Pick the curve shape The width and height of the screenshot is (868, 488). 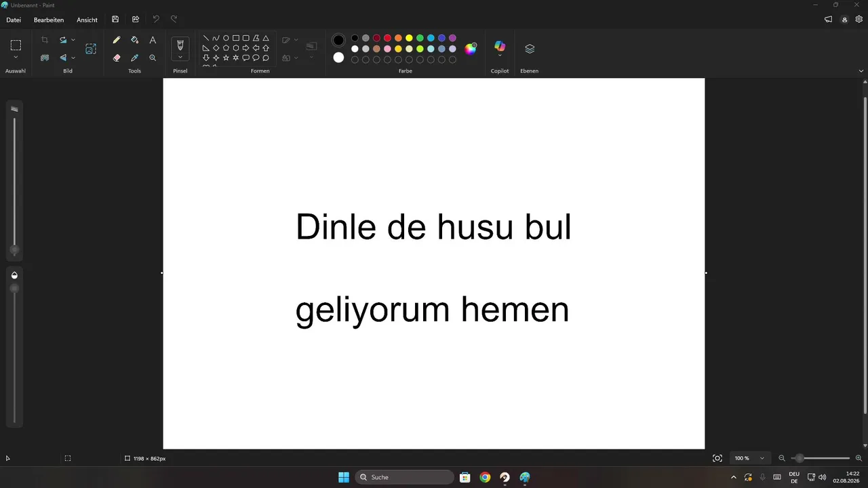coord(216,39)
